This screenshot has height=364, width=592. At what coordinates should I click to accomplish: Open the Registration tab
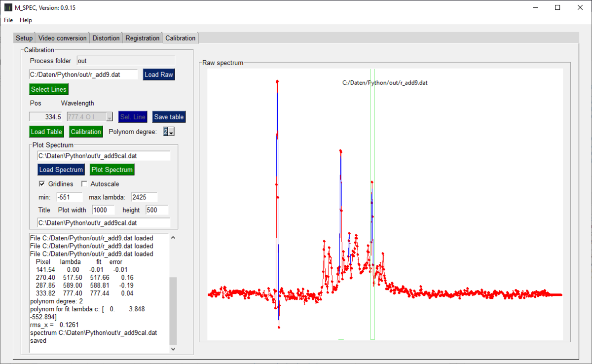click(x=142, y=37)
